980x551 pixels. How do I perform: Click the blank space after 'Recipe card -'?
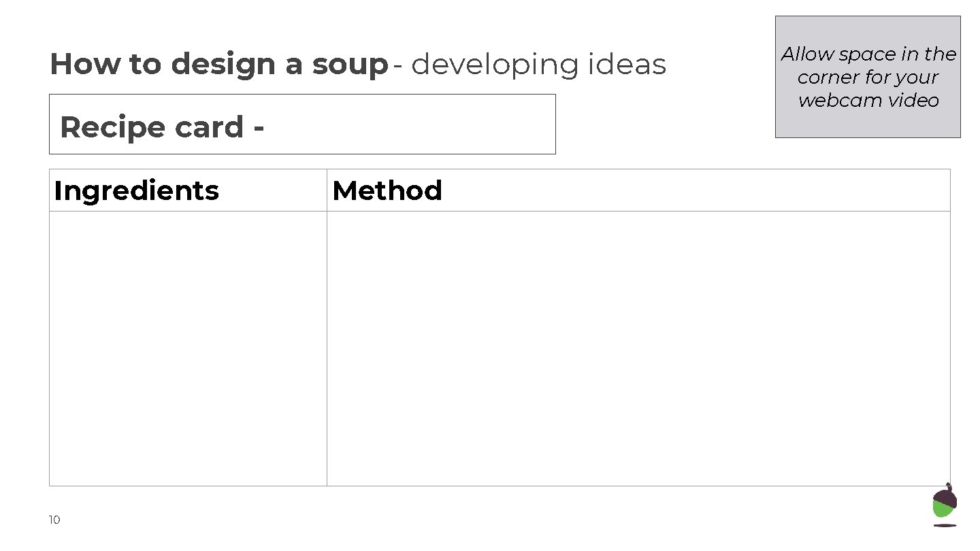[x=408, y=126]
